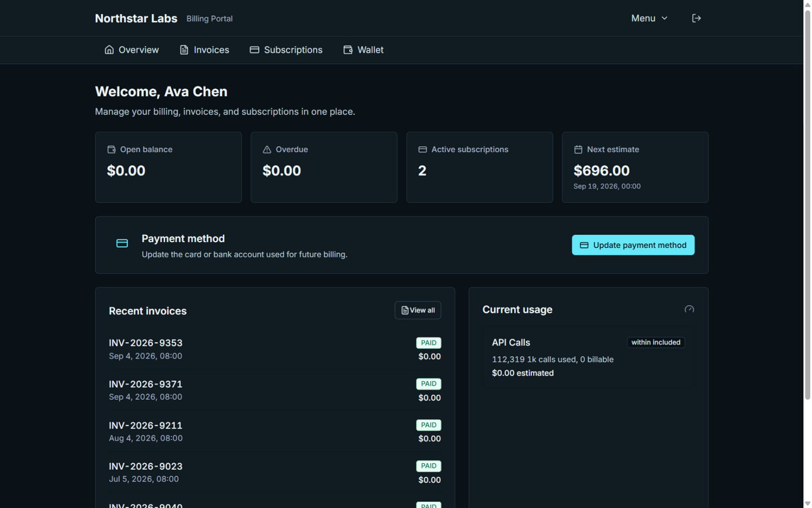Screen dimensions: 812x508
Task: Click the Billing Portal label
Action: coord(209,19)
